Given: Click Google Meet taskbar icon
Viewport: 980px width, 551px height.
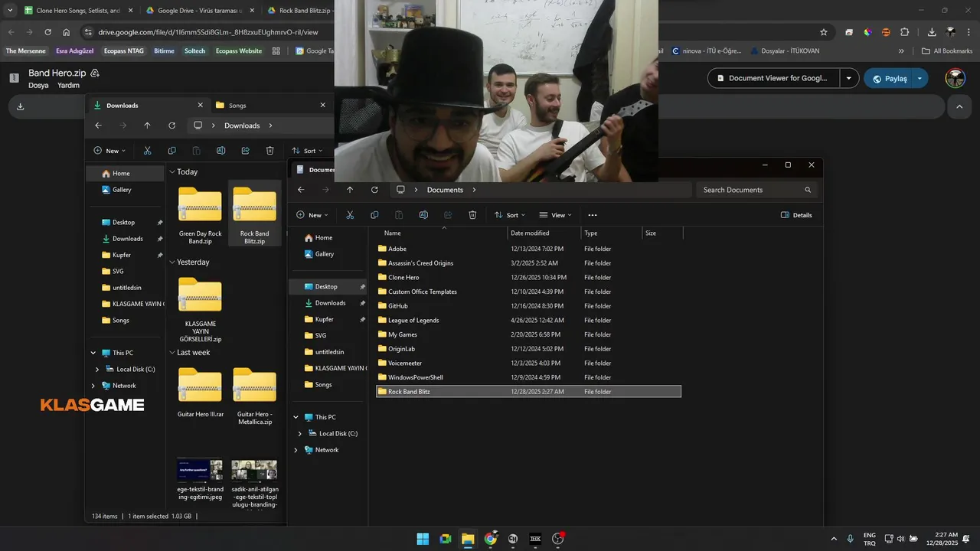Looking at the screenshot, I should click(x=446, y=539).
